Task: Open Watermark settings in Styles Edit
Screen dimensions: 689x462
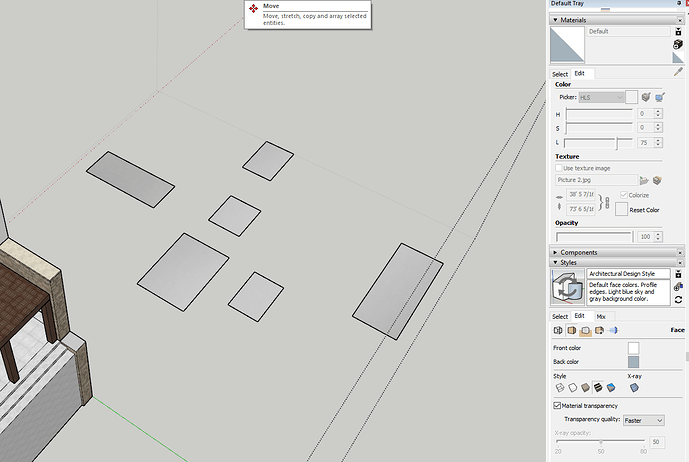Action: 599,330
